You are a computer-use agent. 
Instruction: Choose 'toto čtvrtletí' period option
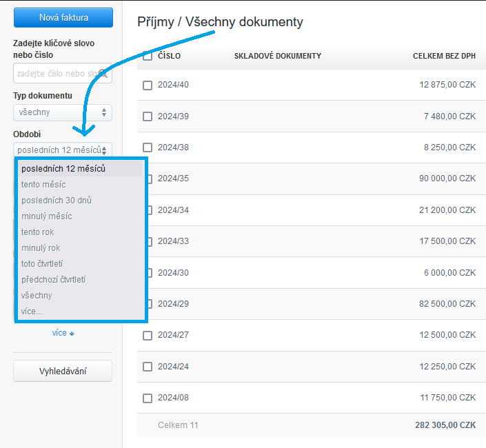[42, 264]
